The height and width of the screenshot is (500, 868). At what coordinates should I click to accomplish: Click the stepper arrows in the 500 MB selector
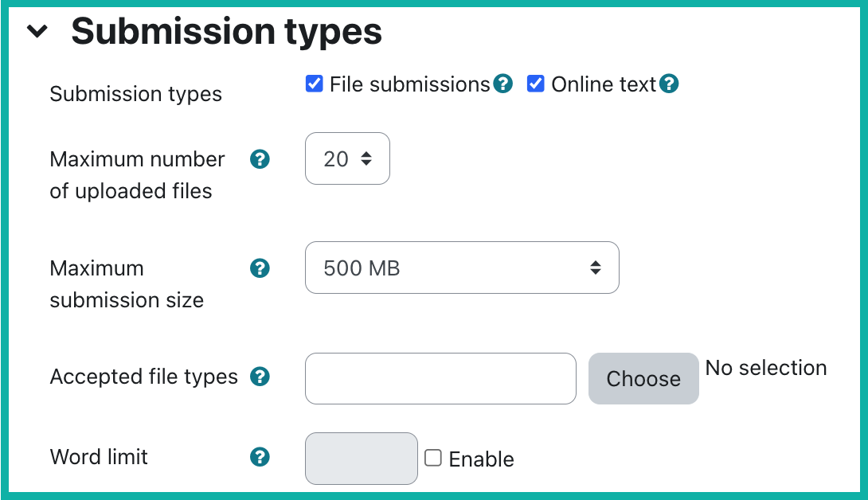[x=596, y=268]
